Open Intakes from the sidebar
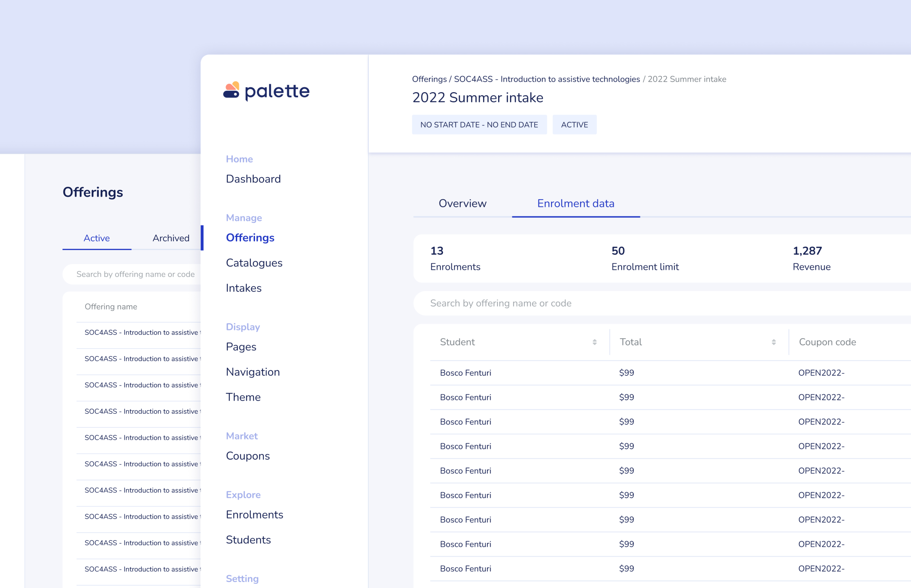The image size is (911, 588). tap(244, 288)
